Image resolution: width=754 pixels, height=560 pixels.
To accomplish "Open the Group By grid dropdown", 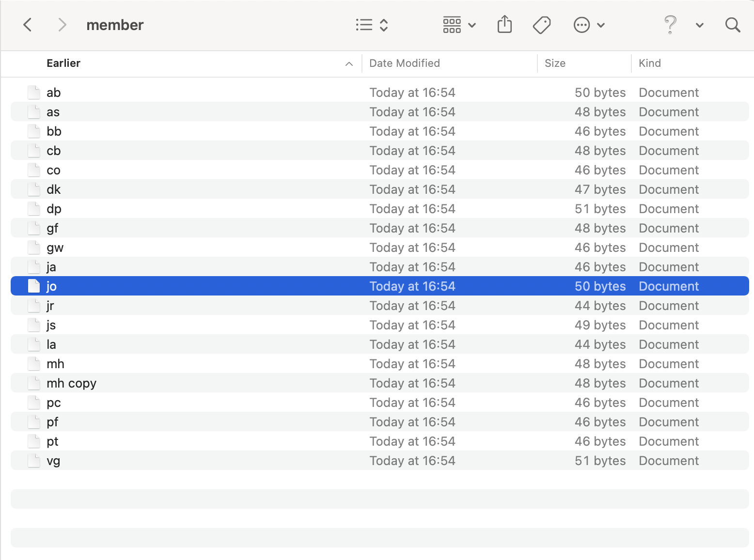I will [459, 25].
